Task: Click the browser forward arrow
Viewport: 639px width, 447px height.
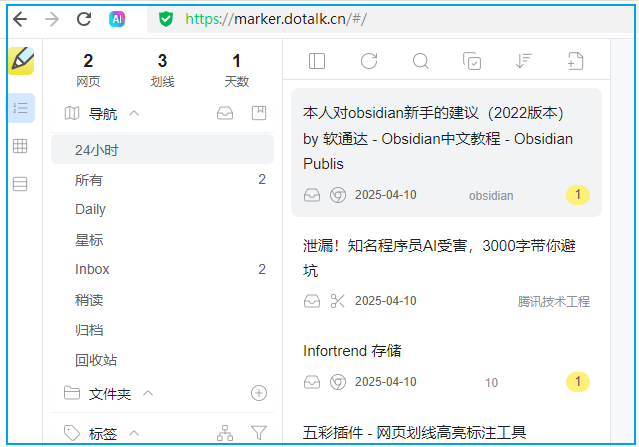Action: point(52,19)
